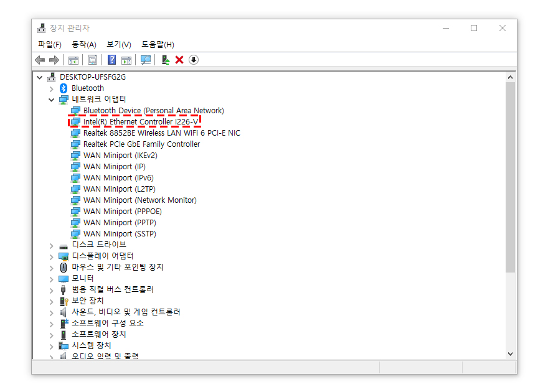The width and height of the screenshot is (548, 392).
Task: Click the 소프트웨어 구성 요소 icon
Action: pyautogui.click(x=64, y=323)
